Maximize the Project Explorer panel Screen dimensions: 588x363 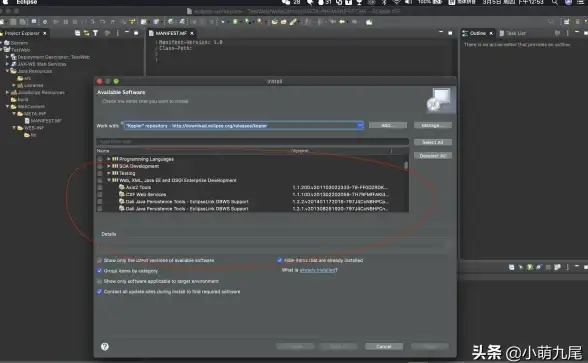point(136,33)
